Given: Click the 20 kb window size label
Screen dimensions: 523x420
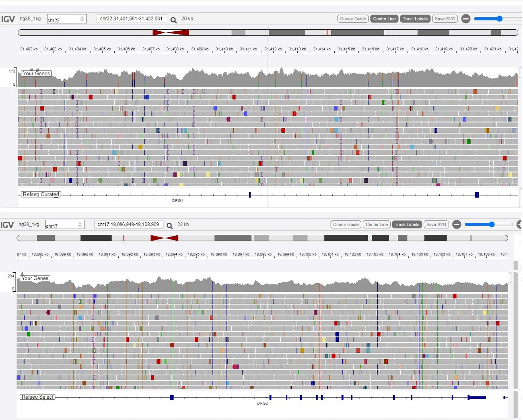Looking at the screenshot, I should click(187, 19).
